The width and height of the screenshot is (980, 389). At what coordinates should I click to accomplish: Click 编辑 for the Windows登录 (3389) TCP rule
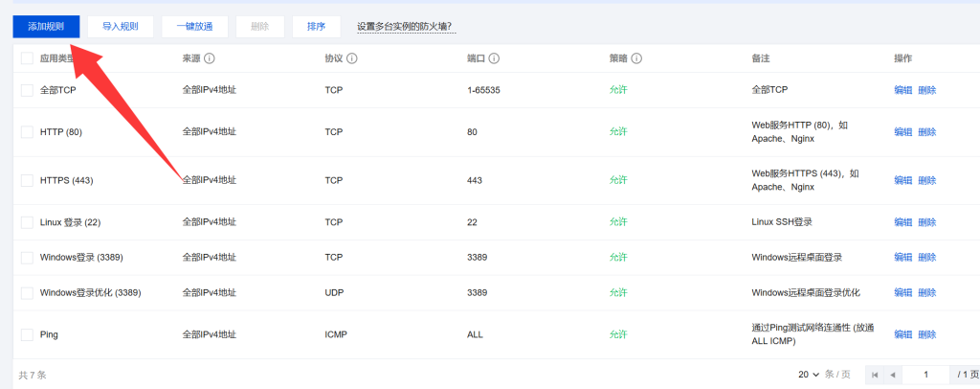click(x=902, y=257)
